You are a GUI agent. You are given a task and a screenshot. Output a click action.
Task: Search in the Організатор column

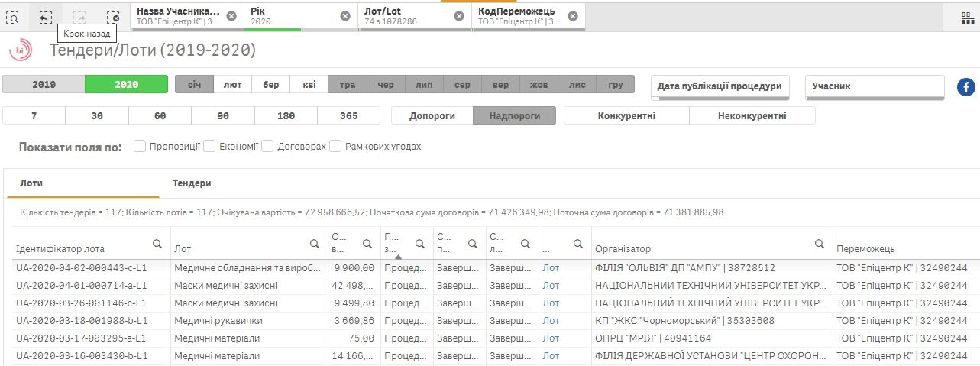click(x=820, y=244)
